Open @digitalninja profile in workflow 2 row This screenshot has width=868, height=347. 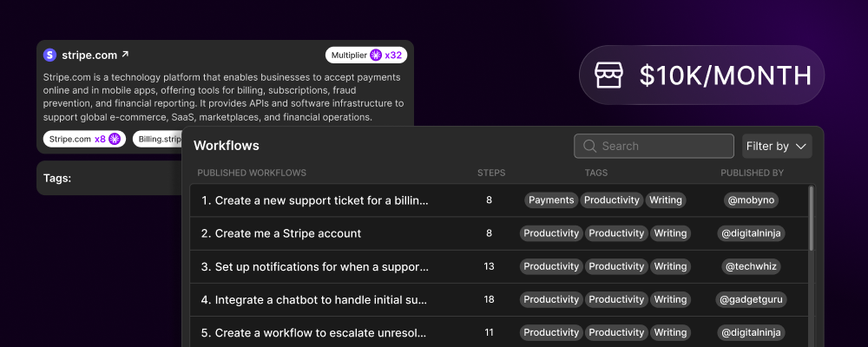(751, 233)
